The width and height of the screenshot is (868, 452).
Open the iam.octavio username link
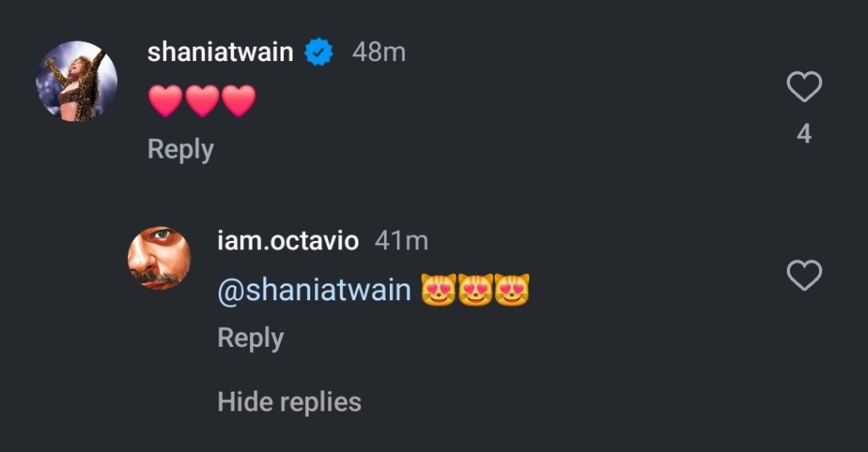click(288, 241)
